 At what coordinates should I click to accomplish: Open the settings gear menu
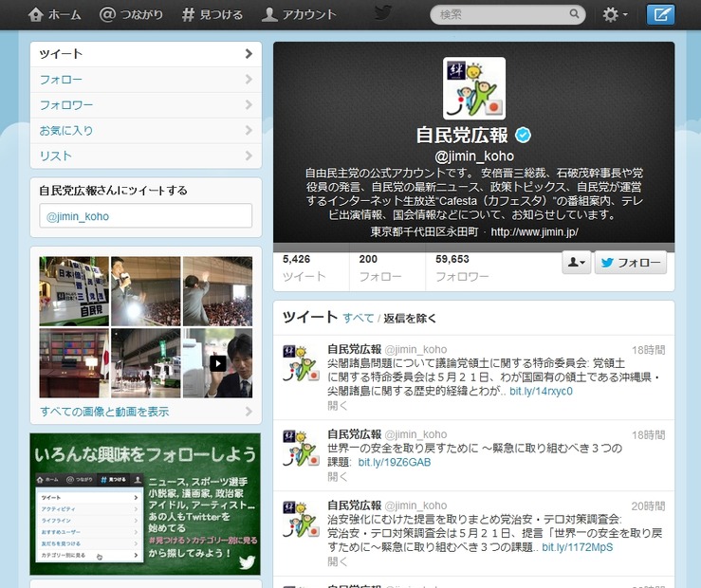pyautogui.click(x=615, y=15)
